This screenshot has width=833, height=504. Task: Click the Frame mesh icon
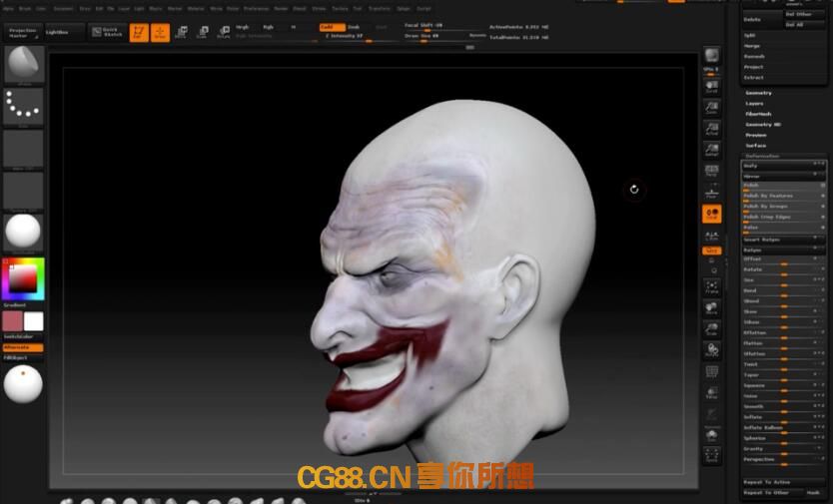click(x=711, y=287)
